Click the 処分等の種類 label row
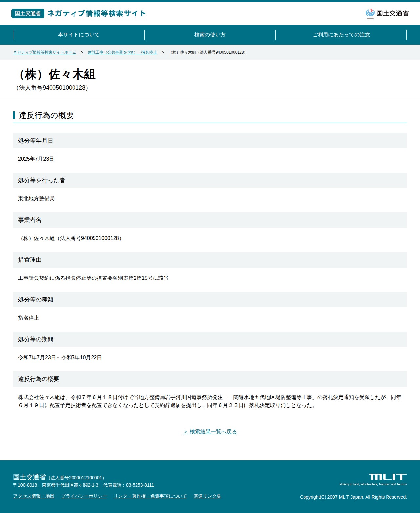Viewport: 420px width, 513px height. (210, 300)
